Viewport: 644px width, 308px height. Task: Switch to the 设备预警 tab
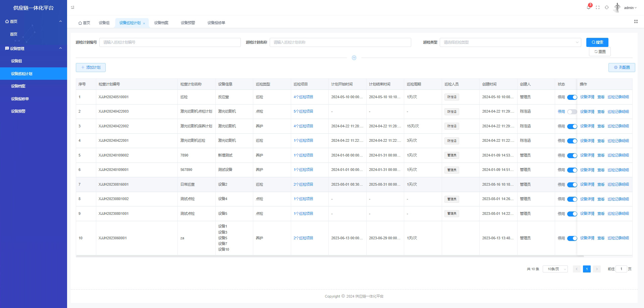coord(188,23)
